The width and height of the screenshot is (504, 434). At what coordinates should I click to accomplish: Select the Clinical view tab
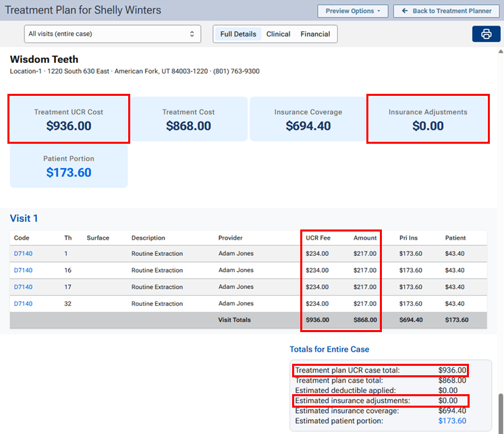278,34
